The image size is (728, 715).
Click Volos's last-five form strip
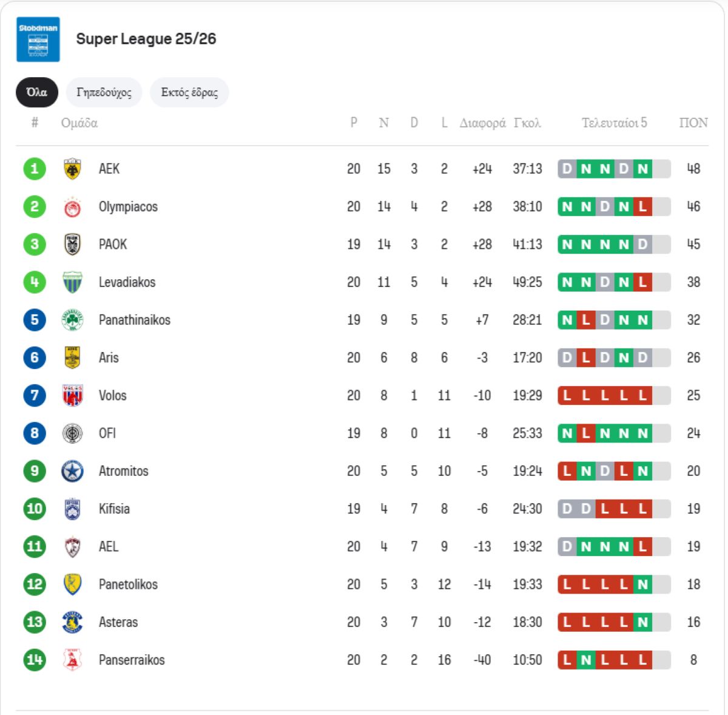613,396
